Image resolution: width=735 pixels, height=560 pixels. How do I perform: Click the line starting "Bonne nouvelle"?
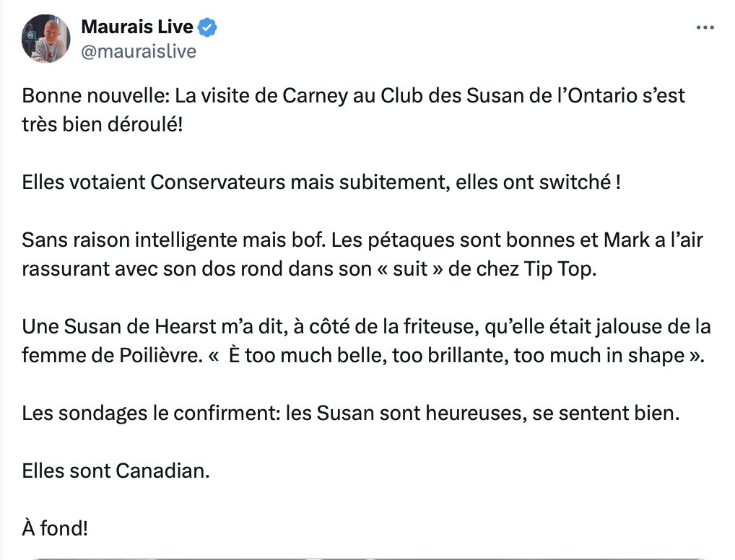pyautogui.click(x=354, y=95)
